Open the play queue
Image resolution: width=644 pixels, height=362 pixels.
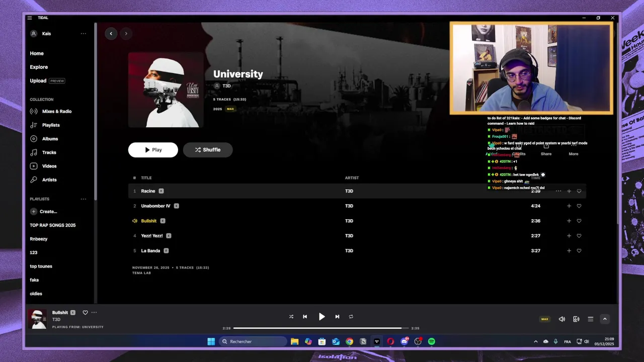591,319
